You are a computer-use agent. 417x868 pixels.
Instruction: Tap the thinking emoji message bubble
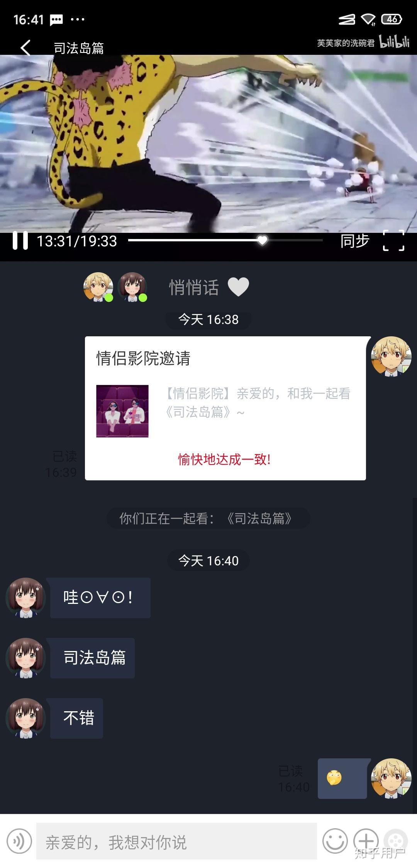click(x=342, y=778)
